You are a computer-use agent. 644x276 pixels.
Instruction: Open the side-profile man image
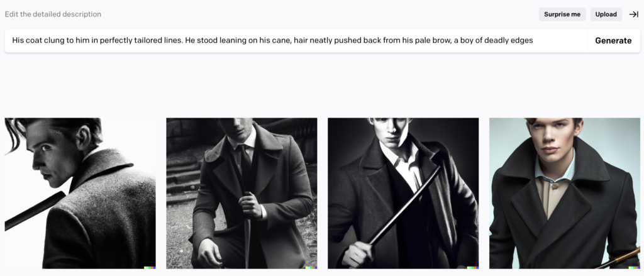tap(80, 194)
